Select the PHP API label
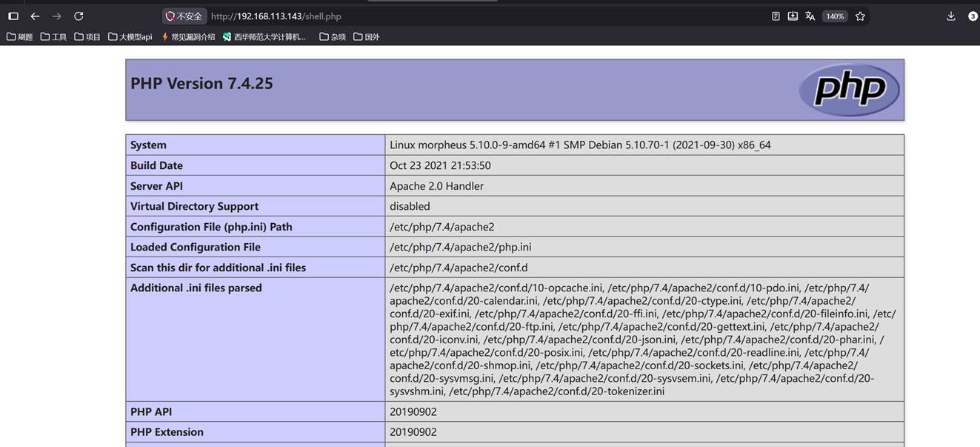The width and height of the screenshot is (980, 447). 151,411
